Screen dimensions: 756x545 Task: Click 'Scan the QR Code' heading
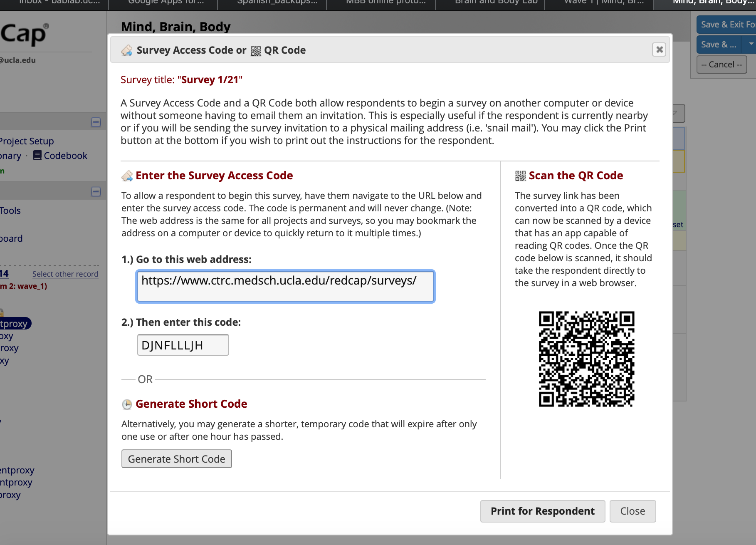576,176
